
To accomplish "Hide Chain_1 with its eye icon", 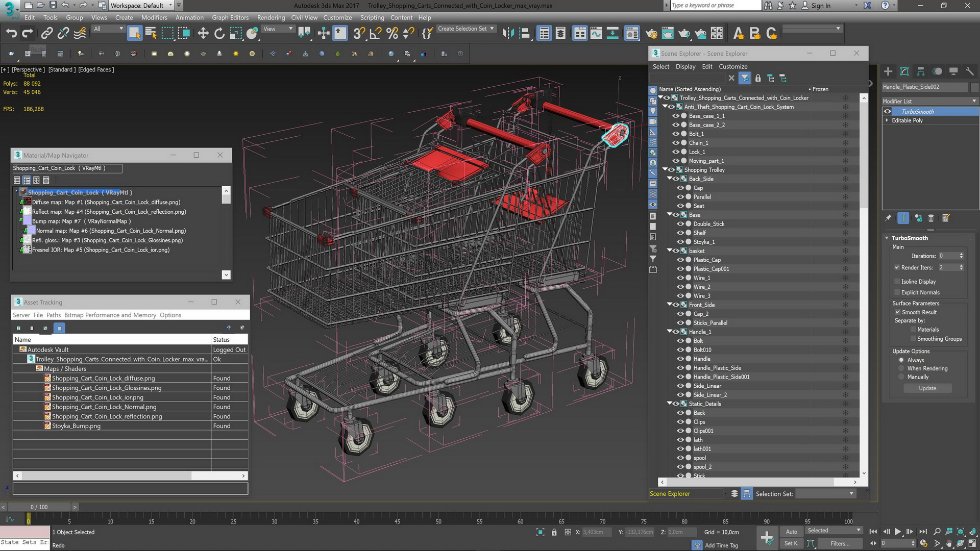I will 676,143.
